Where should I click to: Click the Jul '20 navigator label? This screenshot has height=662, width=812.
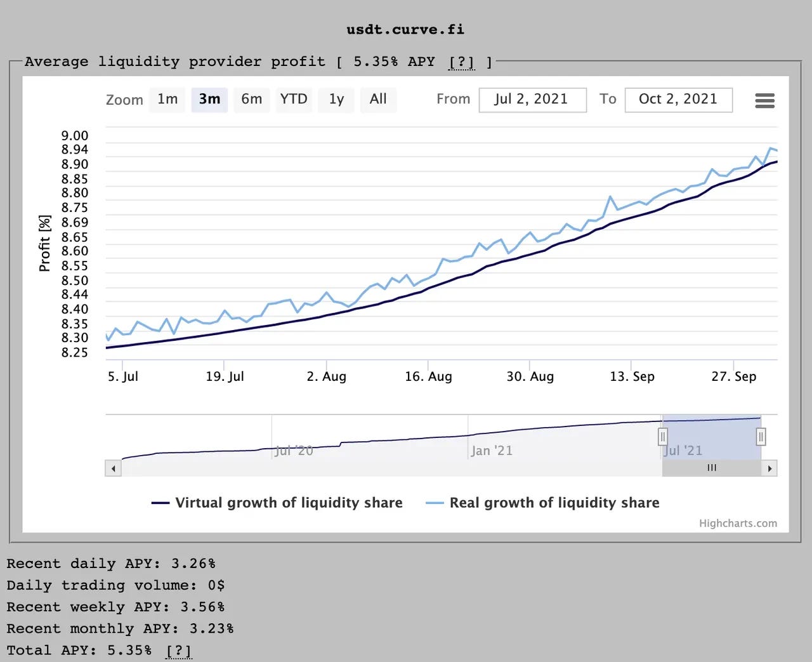coord(294,451)
